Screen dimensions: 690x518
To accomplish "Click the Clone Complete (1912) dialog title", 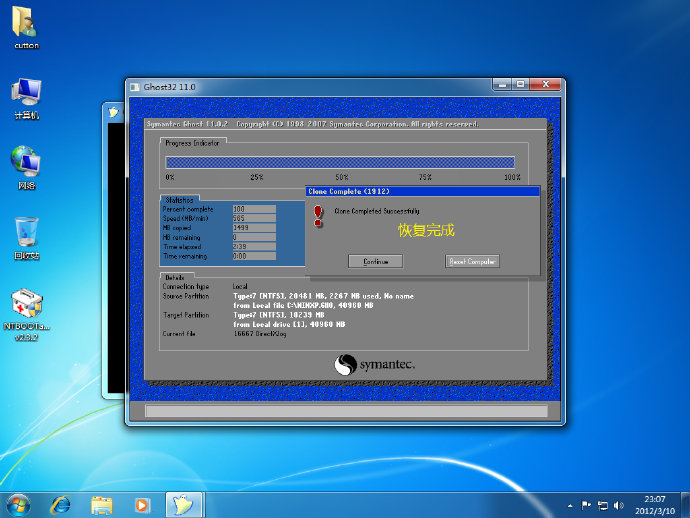I will pos(349,191).
